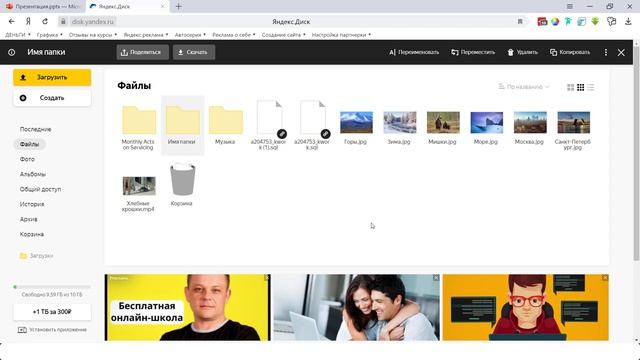Open Корзина in sidebar

pyautogui.click(x=32, y=234)
